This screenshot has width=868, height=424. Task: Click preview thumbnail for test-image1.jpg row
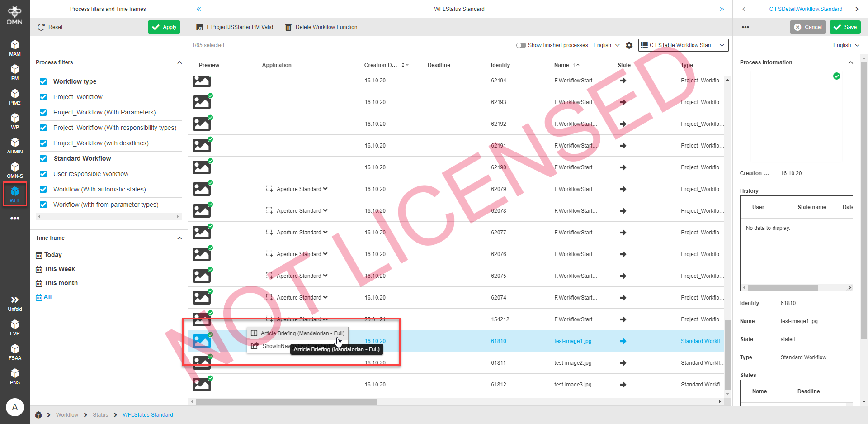(x=202, y=341)
